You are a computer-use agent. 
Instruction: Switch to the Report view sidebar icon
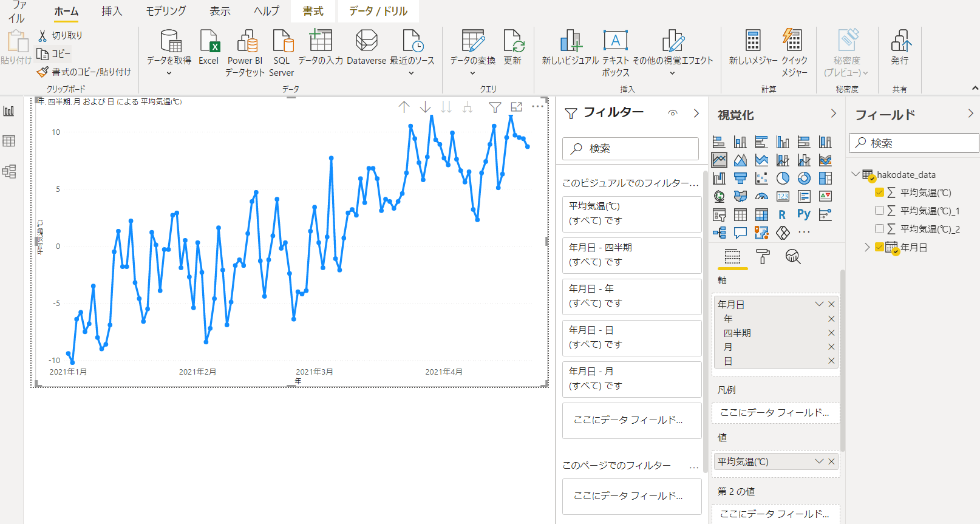(x=9, y=111)
